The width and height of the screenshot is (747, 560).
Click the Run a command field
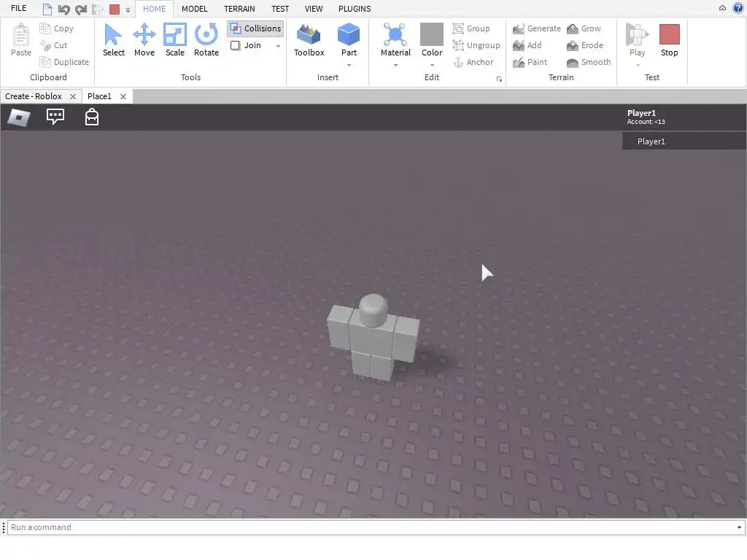pos(371,527)
